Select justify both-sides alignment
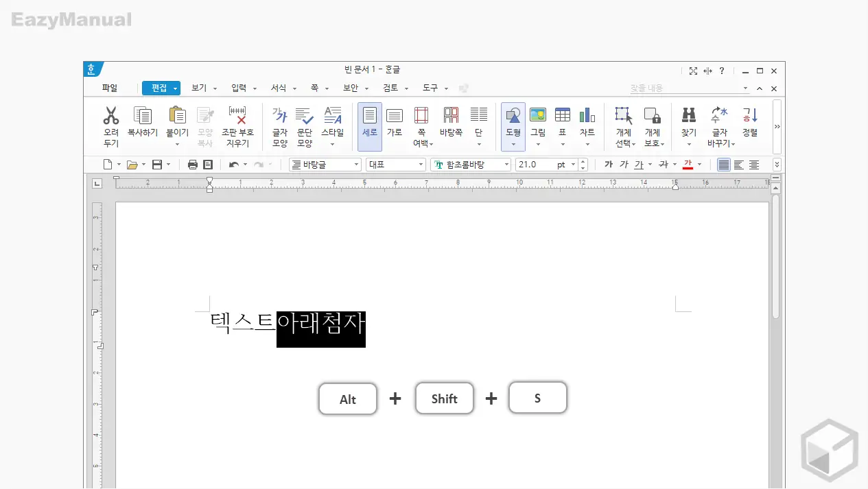Image resolution: width=868 pixels, height=489 pixels. (x=724, y=165)
